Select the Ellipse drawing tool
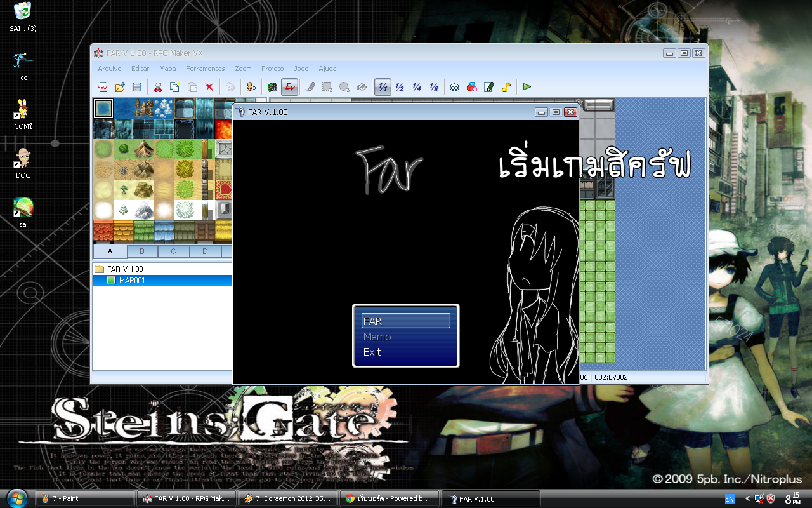 (344, 87)
